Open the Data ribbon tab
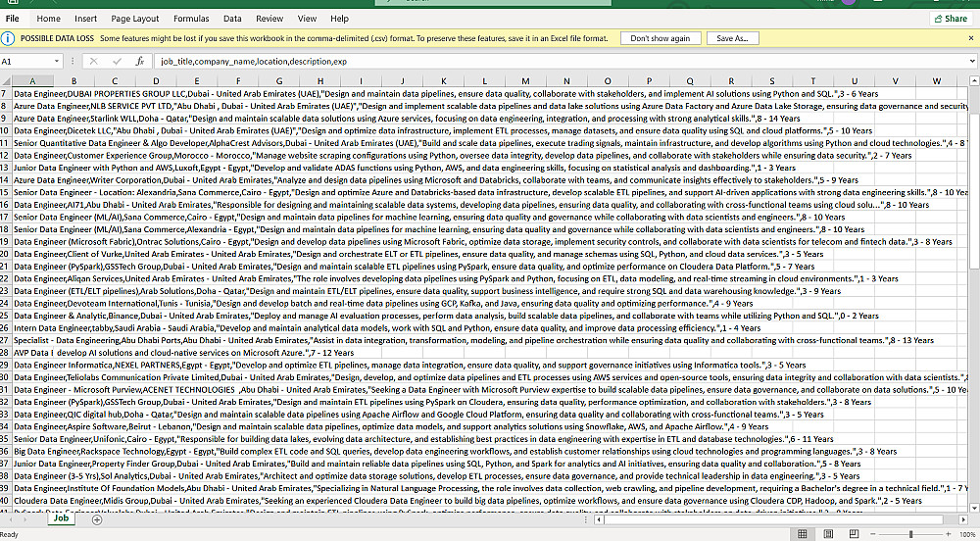Viewport: 980px width, 541px height. pyautogui.click(x=232, y=19)
